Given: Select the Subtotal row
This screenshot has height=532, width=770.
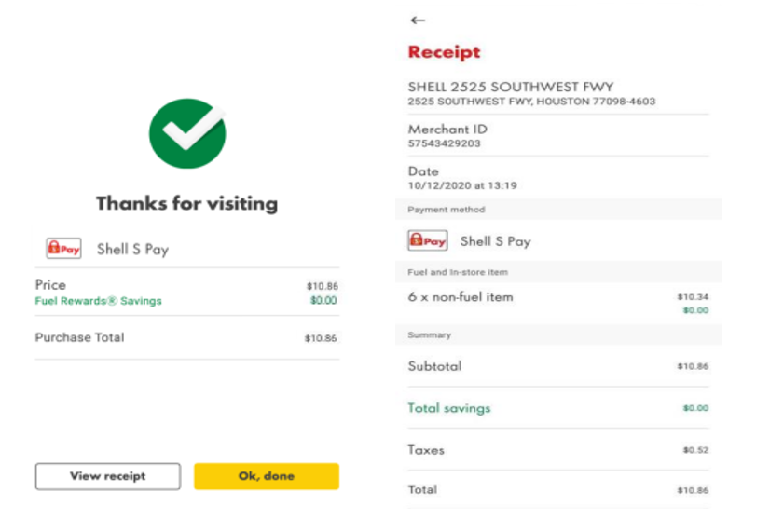Looking at the screenshot, I should coord(558,366).
